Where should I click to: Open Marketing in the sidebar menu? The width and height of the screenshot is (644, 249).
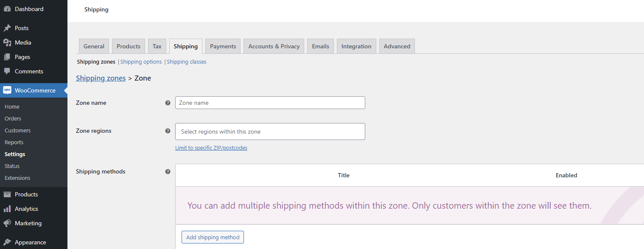34,223
